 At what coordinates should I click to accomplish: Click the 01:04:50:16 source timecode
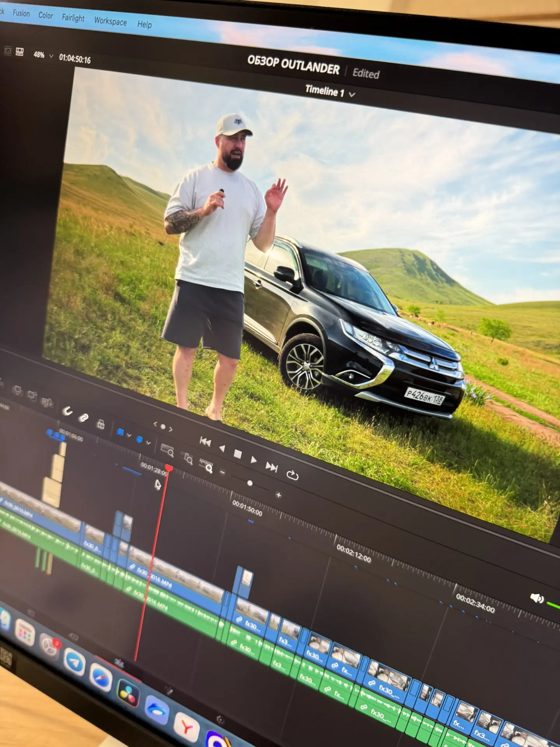click(75, 59)
